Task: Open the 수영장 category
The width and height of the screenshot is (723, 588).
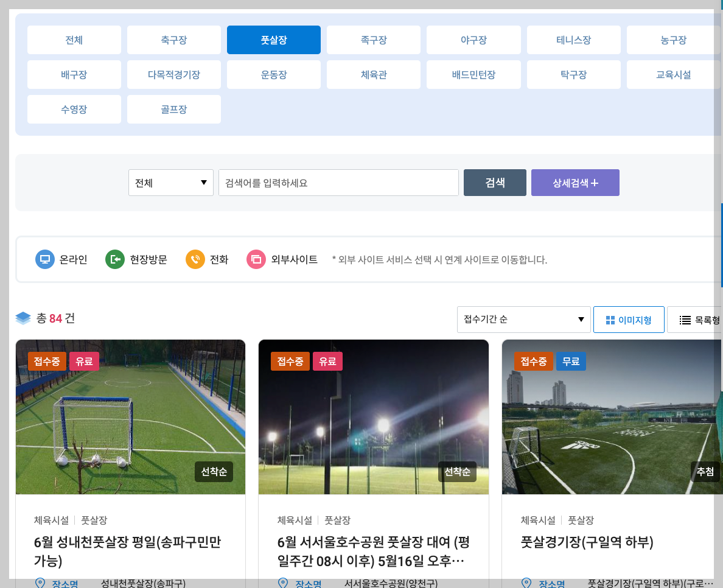Action: [74, 110]
